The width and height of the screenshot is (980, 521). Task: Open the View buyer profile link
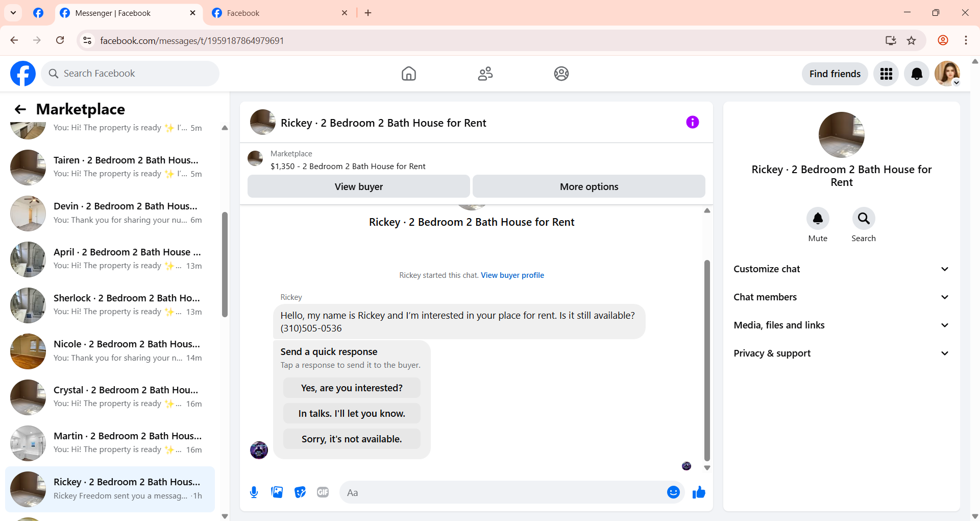coord(512,275)
